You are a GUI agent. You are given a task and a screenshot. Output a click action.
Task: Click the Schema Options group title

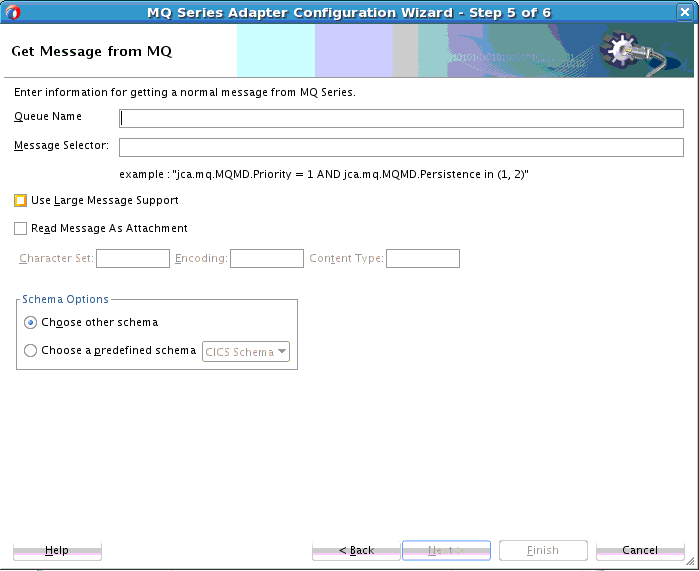tap(66, 299)
